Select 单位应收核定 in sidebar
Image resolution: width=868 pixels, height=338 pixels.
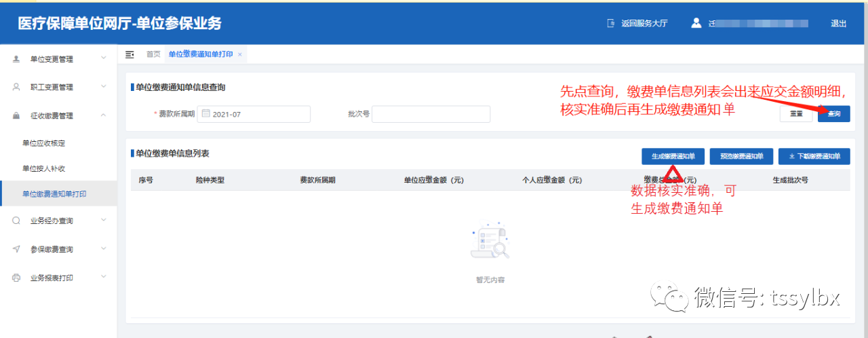(x=44, y=143)
